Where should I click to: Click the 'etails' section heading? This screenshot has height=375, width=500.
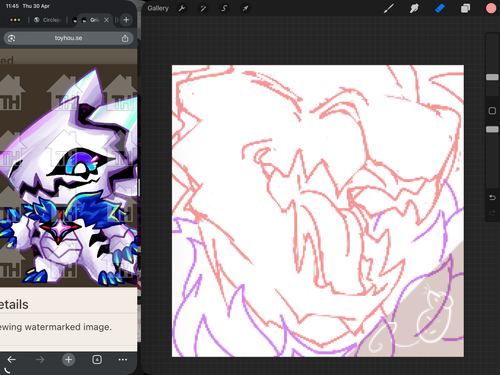(x=14, y=305)
